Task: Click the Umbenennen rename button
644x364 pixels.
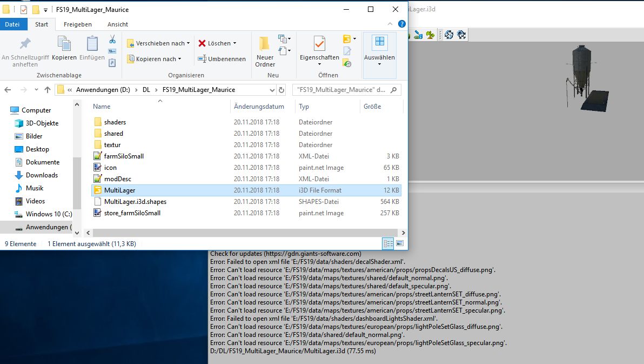Action: click(x=222, y=59)
